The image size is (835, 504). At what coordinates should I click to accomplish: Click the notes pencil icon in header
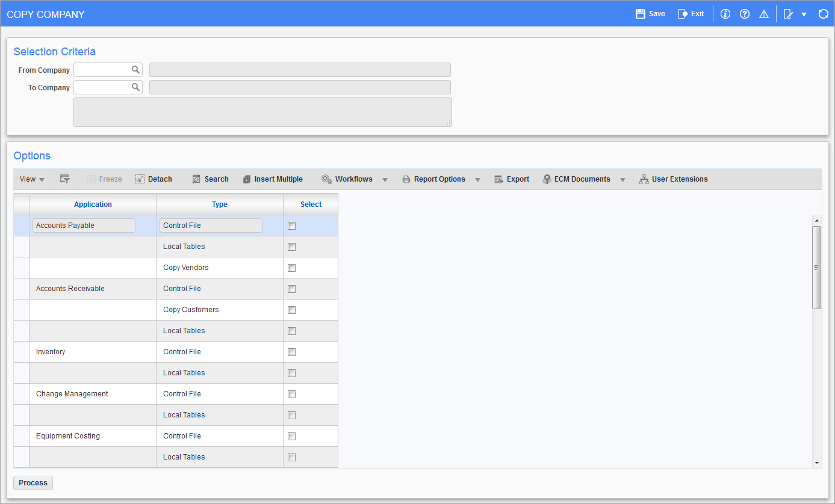click(x=788, y=14)
